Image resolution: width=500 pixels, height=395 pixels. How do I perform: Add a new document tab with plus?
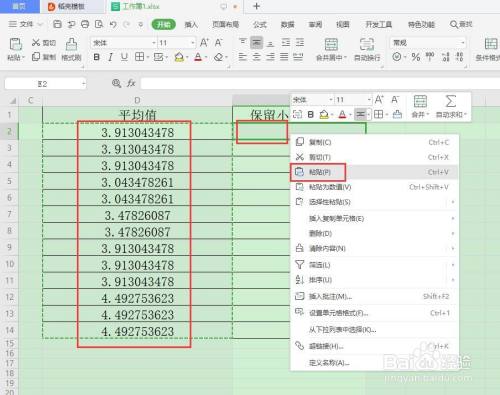click(x=257, y=6)
